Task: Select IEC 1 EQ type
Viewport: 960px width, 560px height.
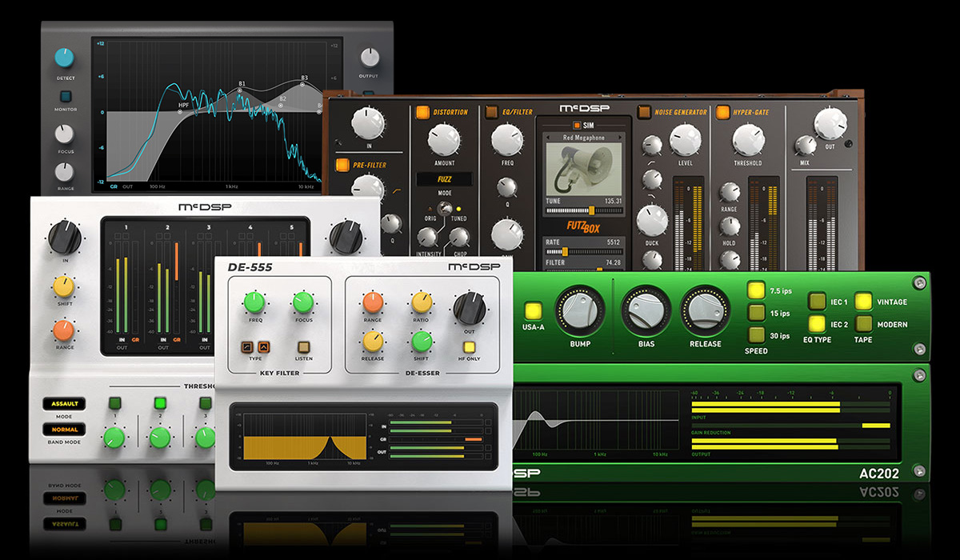Action: tap(816, 302)
